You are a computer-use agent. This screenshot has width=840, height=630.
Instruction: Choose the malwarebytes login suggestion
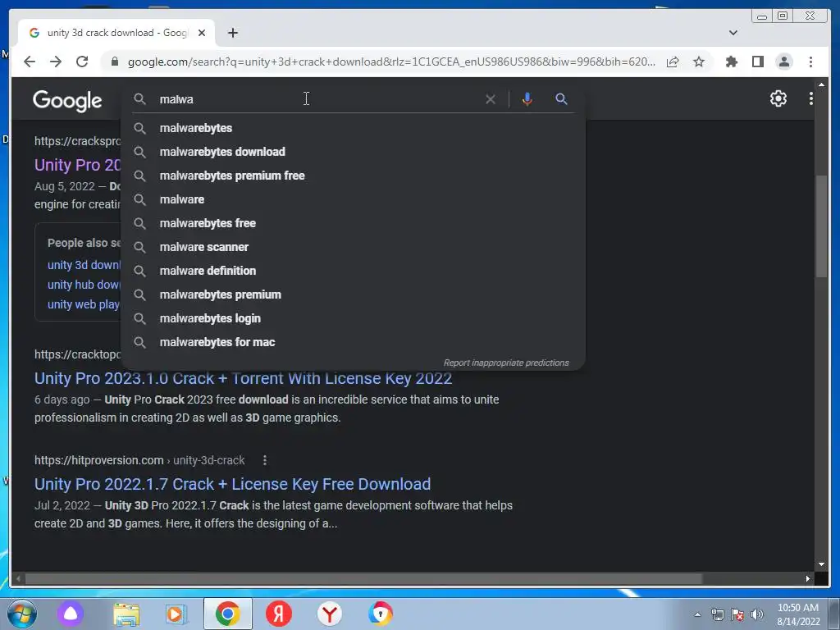(x=354, y=318)
